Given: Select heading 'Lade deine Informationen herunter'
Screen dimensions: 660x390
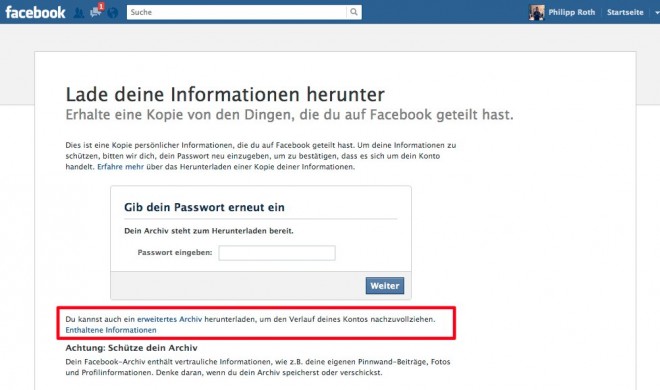Looking at the screenshot, I should pos(225,94).
